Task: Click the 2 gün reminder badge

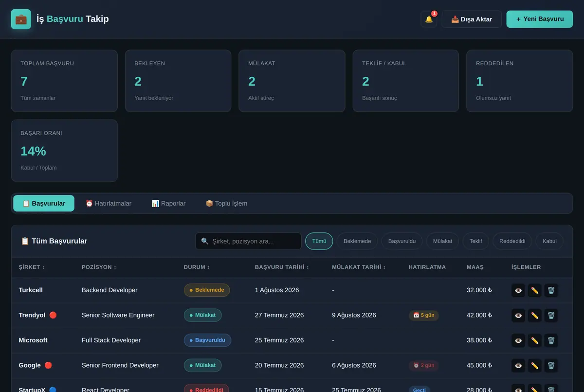Action: [424, 365]
